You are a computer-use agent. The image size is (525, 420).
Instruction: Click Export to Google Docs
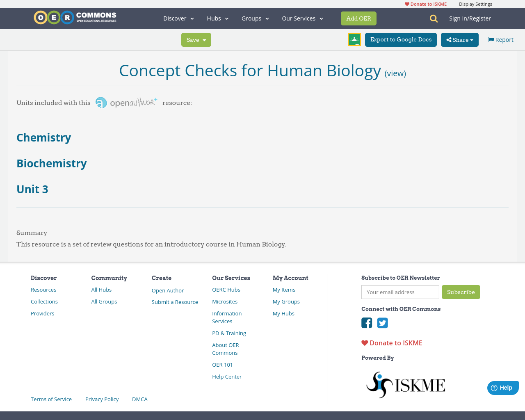[x=401, y=39]
